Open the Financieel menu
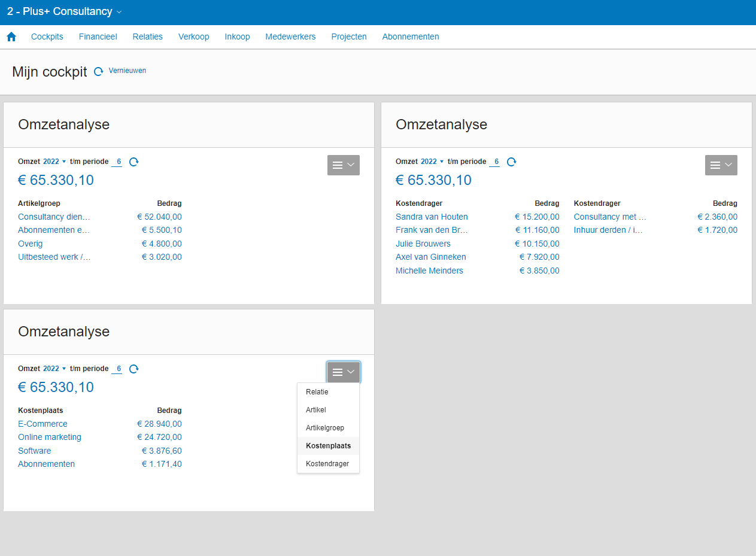Screen dimensions: 756x556 click(x=98, y=37)
